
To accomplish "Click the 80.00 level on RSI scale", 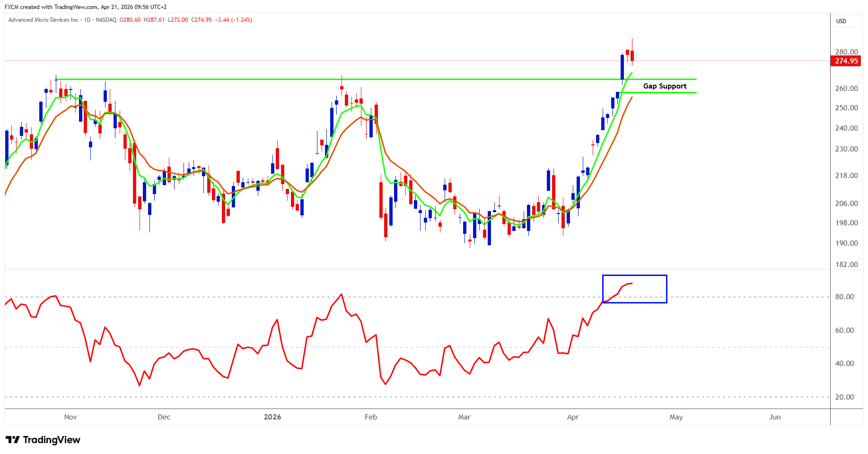I will 844,297.
